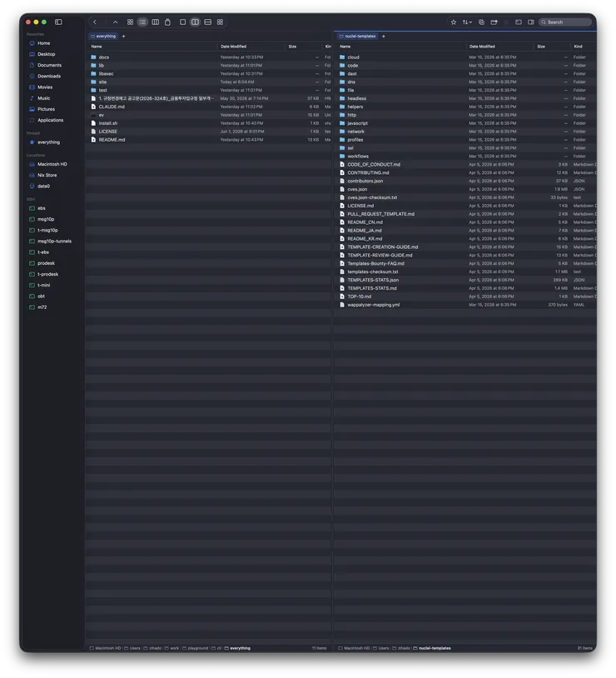Click the favorites star icon
Screen dimensions: 616x678
pos(454,22)
